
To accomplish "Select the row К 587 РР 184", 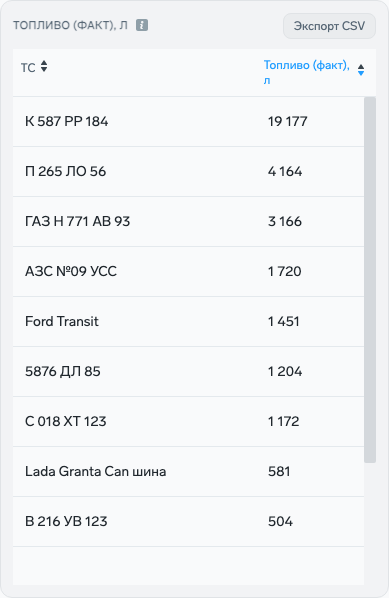I will (188, 121).
